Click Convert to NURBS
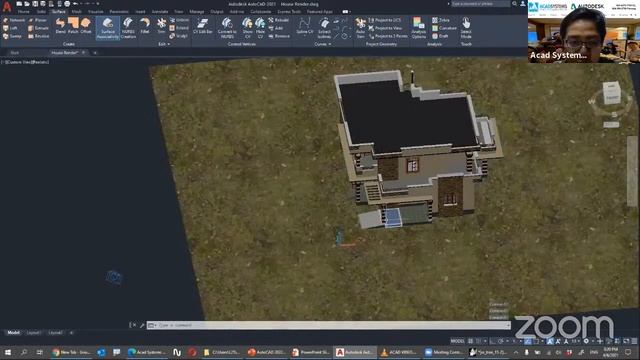 pyautogui.click(x=227, y=28)
